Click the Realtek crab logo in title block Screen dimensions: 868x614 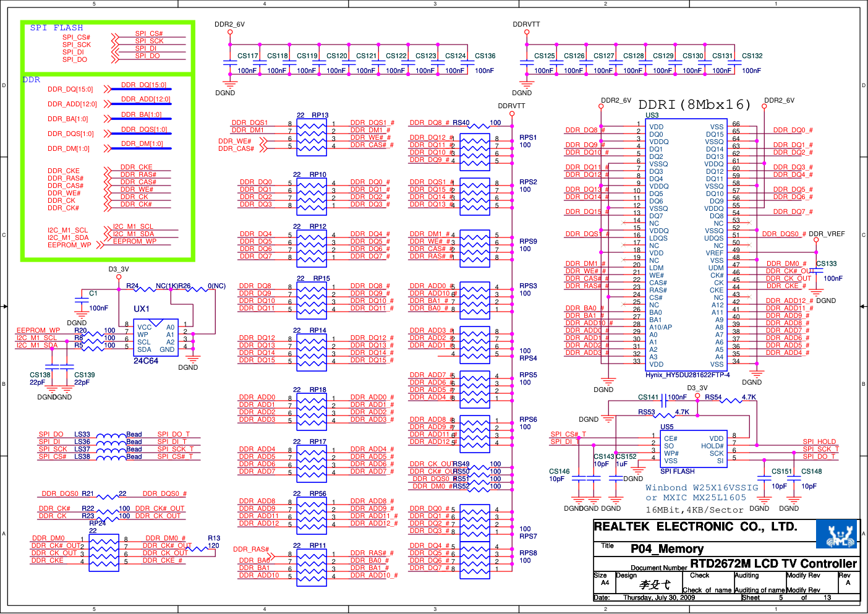click(836, 534)
